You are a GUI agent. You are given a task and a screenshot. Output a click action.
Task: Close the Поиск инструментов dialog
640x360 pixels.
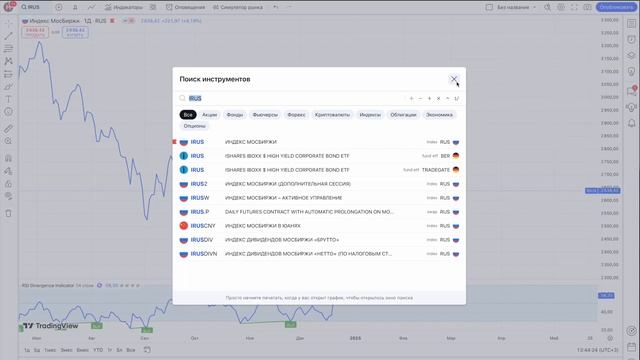[x=453, y=79]
